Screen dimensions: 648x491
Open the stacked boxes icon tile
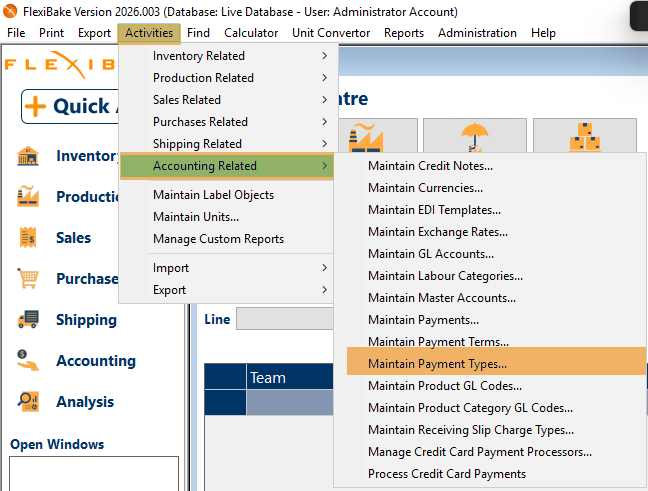tap(585, 136)
